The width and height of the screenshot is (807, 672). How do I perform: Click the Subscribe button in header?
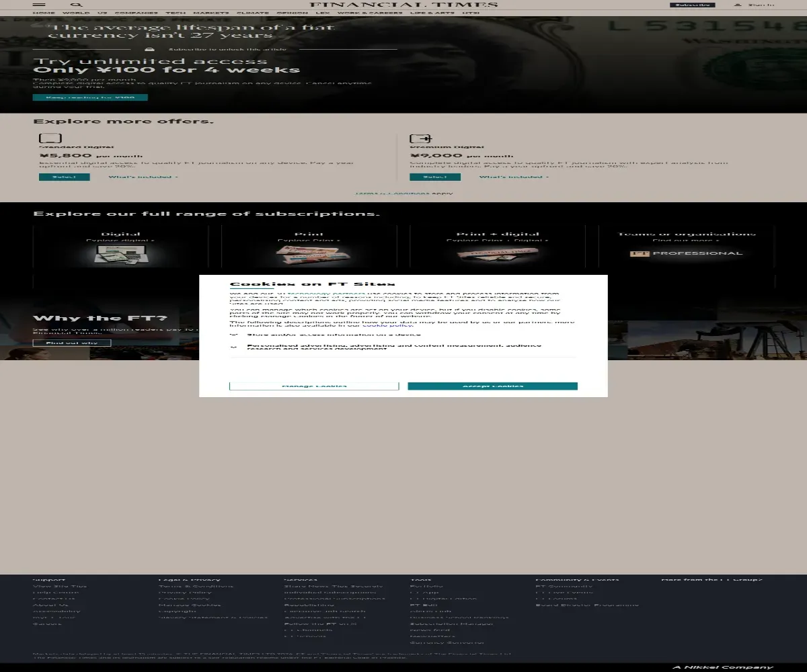pyautogui.click(x=692, y=4)
